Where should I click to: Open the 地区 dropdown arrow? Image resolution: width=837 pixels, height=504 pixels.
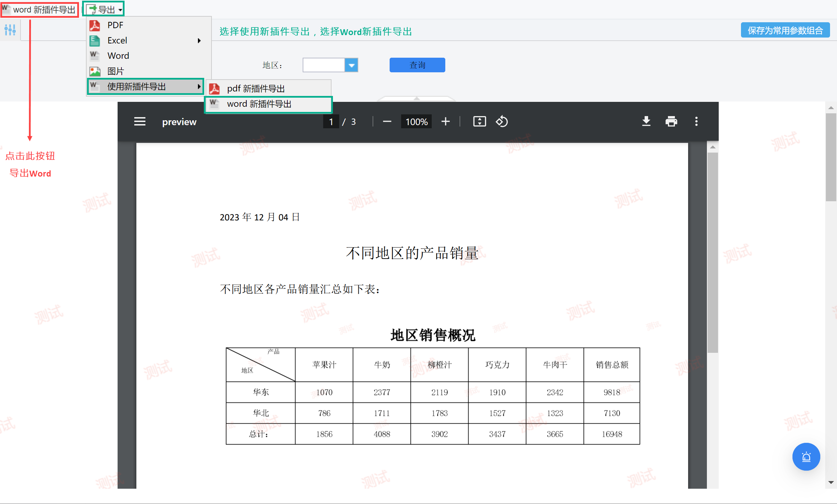(351, 65)
